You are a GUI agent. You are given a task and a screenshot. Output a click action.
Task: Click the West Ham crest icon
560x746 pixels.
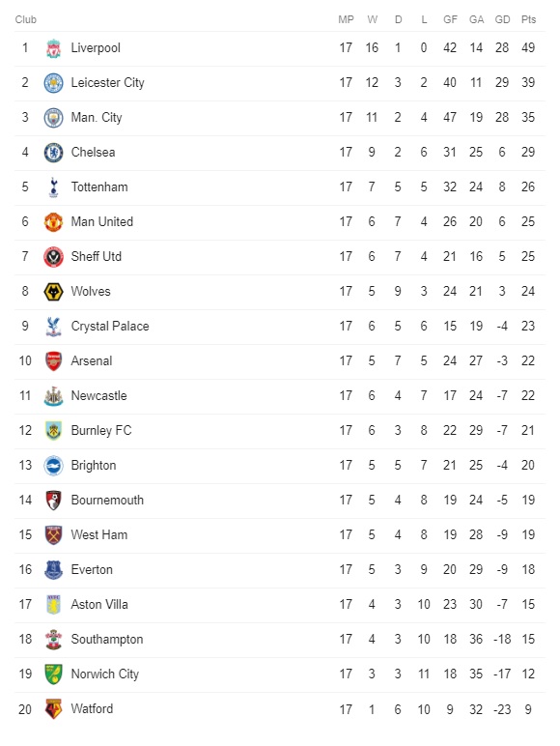click(x=53, y=535)
